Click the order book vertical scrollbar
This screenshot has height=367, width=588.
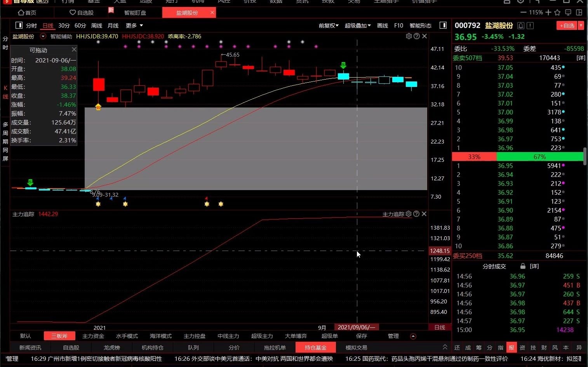tap(585, 156)
